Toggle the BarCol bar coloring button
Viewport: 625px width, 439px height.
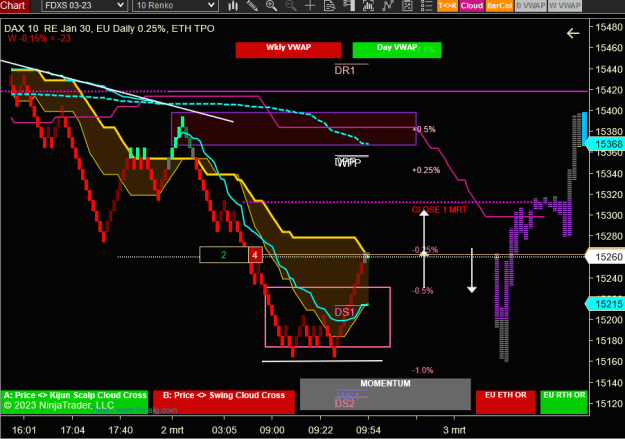tap(499, 6)
